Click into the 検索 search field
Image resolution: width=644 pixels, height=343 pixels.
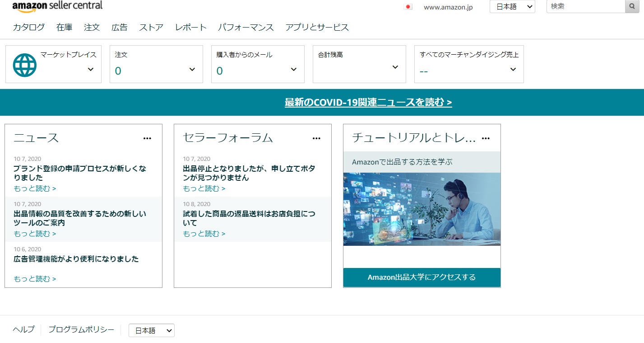(585, 6)
